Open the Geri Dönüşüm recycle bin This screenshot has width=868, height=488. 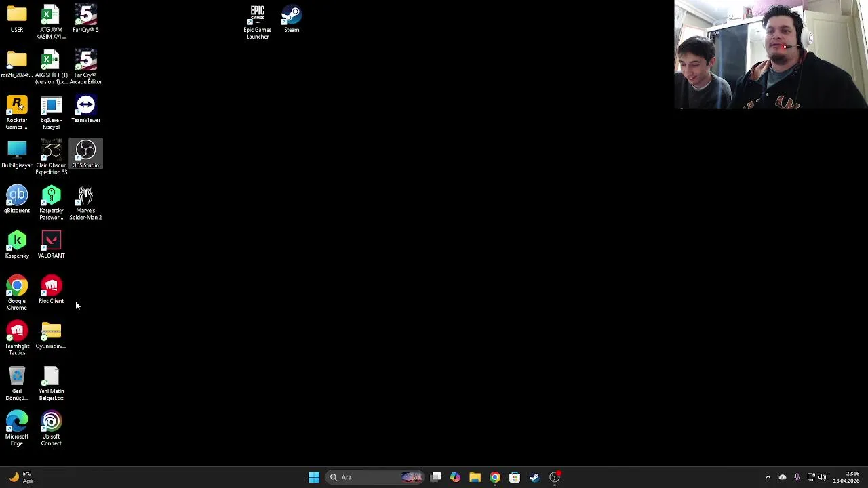pyautogui.click(x=17, y=384)
